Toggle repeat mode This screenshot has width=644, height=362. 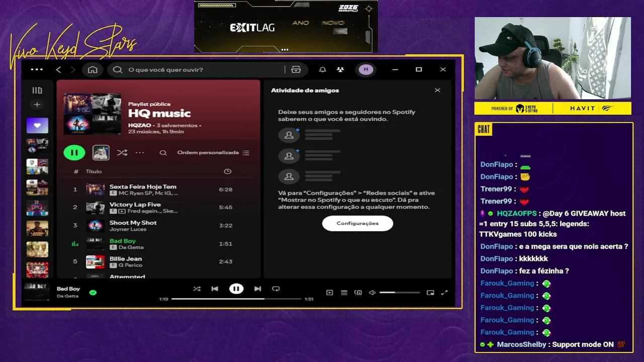276,289
